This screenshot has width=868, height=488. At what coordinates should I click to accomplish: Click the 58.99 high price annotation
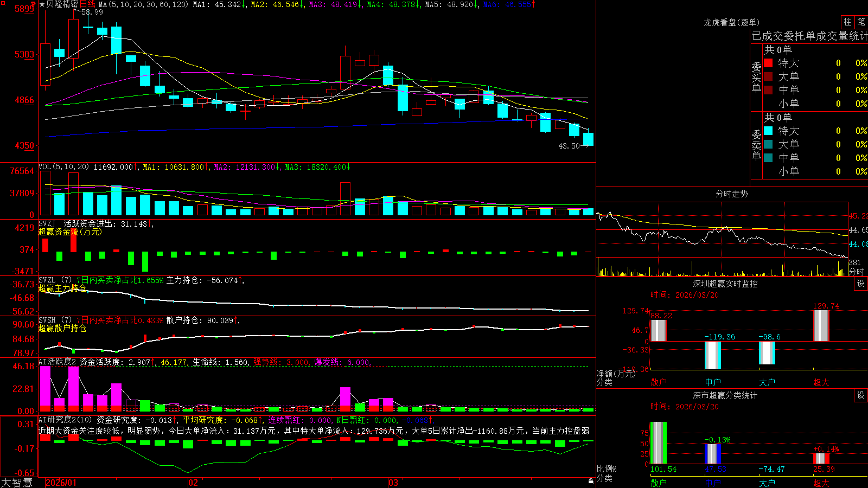tap(92, 12)
